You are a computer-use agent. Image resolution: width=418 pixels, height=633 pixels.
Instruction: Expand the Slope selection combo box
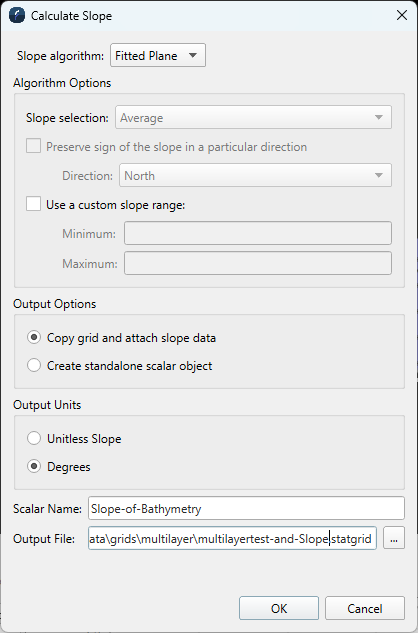coord(253,117)
